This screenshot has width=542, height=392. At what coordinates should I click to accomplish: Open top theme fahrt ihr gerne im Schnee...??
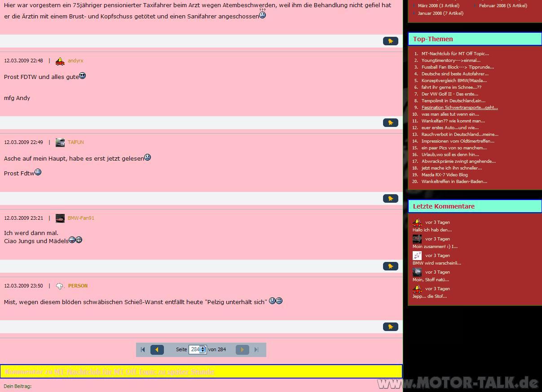coord(451,87)
